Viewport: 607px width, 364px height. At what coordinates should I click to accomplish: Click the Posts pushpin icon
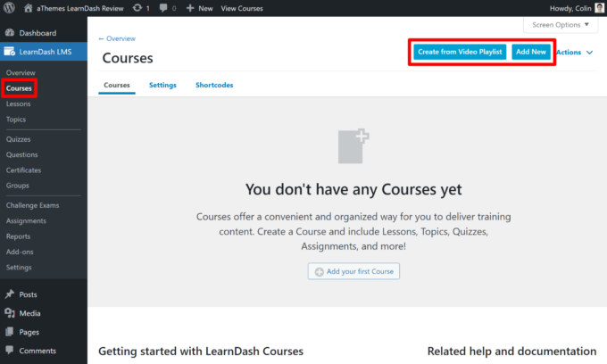10,294
